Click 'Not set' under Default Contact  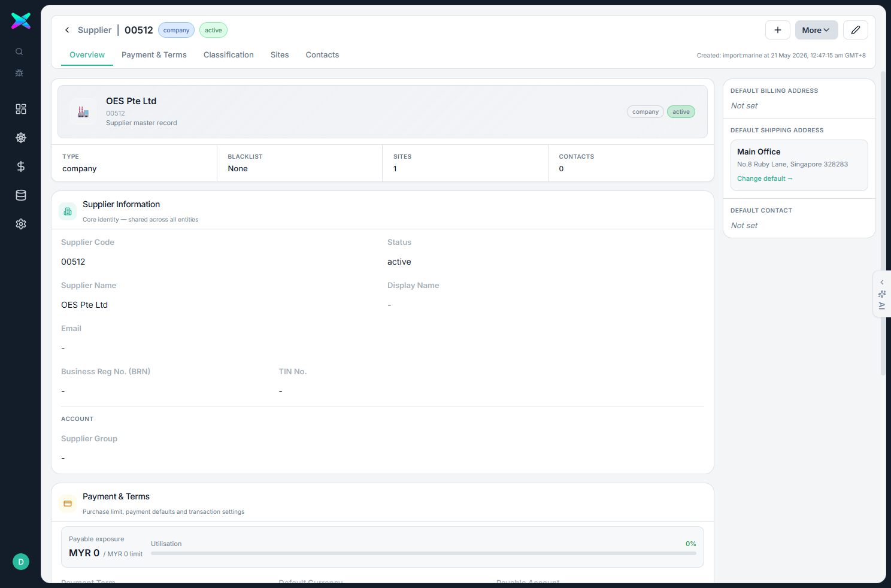[744, 225]
